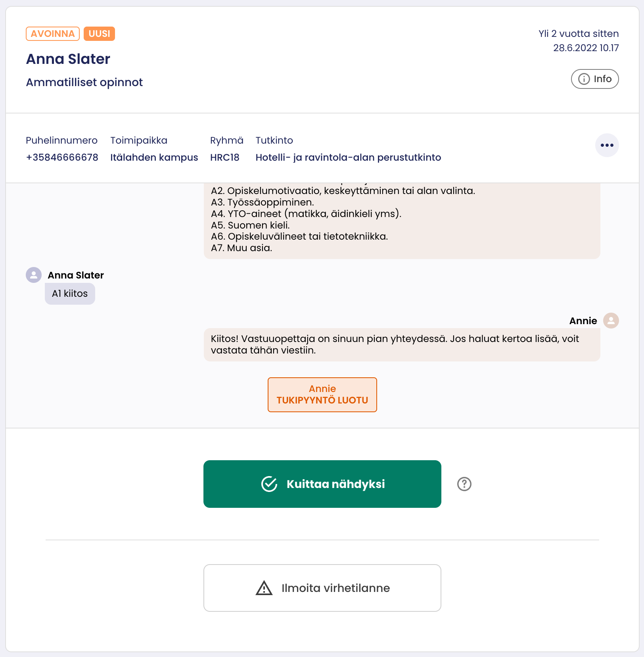Screen dimensions: 644x657
Task: Click the A1 kiitos message bubble
Action: click(70, 294)
